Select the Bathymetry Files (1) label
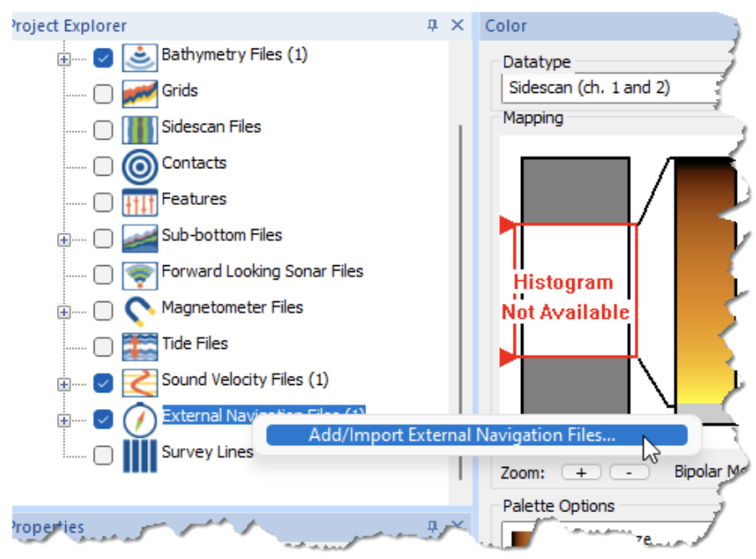 (x=234, y=54)
